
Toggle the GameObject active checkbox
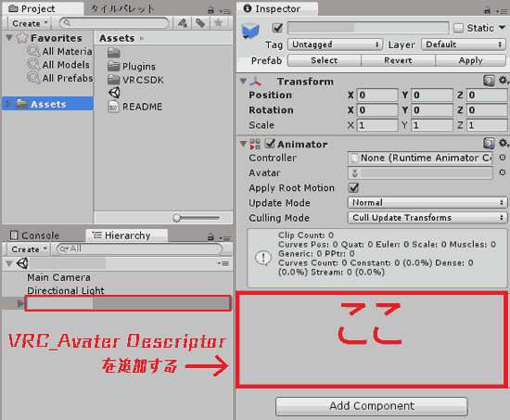(x=277, y=28)
